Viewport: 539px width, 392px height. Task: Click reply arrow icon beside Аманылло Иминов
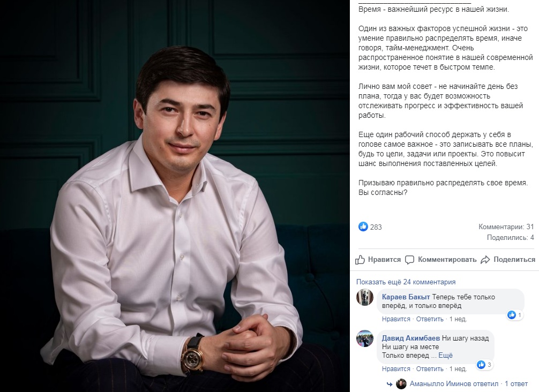[x=390, y=384]
